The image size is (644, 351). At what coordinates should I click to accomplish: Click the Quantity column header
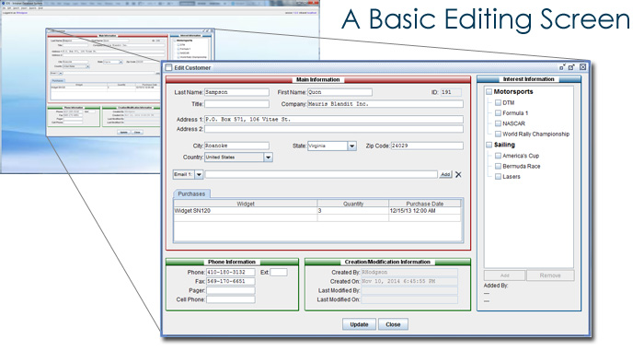coord(353,204)
